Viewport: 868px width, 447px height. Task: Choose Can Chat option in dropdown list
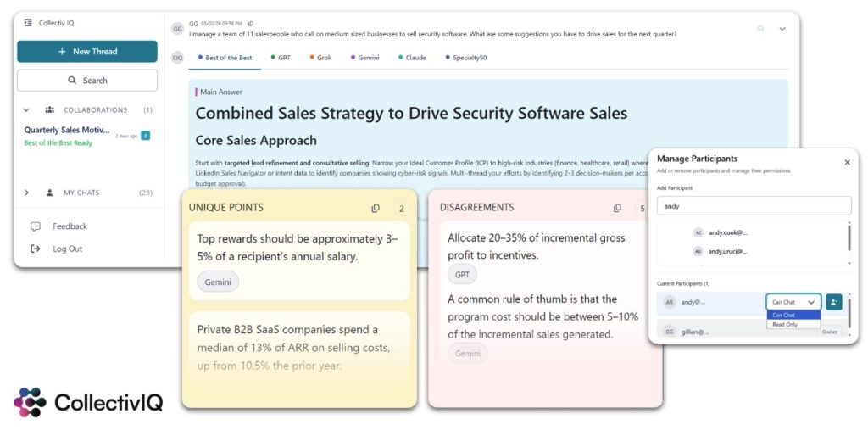[793, 315]
